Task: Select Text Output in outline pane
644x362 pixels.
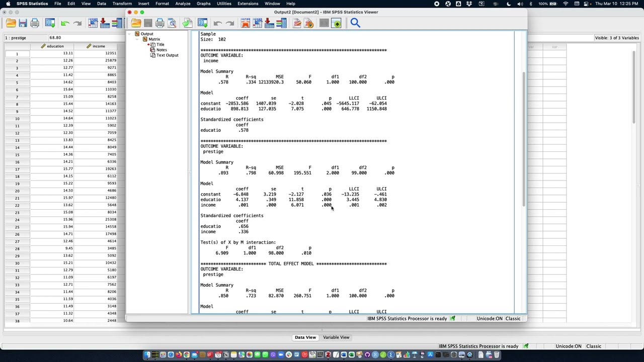Action: coord(167,55)
